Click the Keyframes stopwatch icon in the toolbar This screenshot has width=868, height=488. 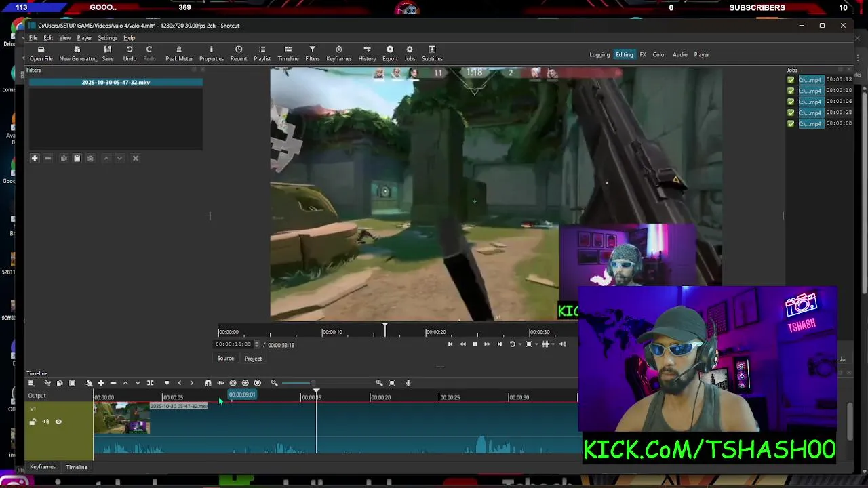pyautogui.click(x=339, y=54)
